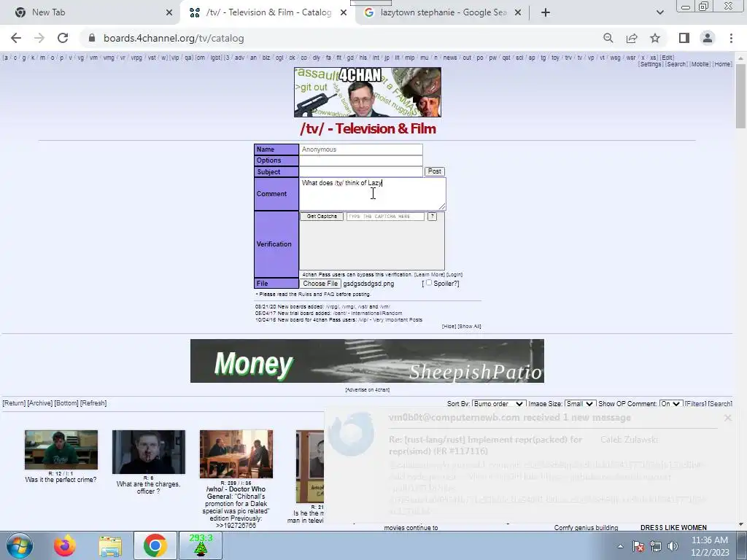This screenshot has height=560, width=747.
Task: Show hidden system tray icons
Action: coord(620,547)
